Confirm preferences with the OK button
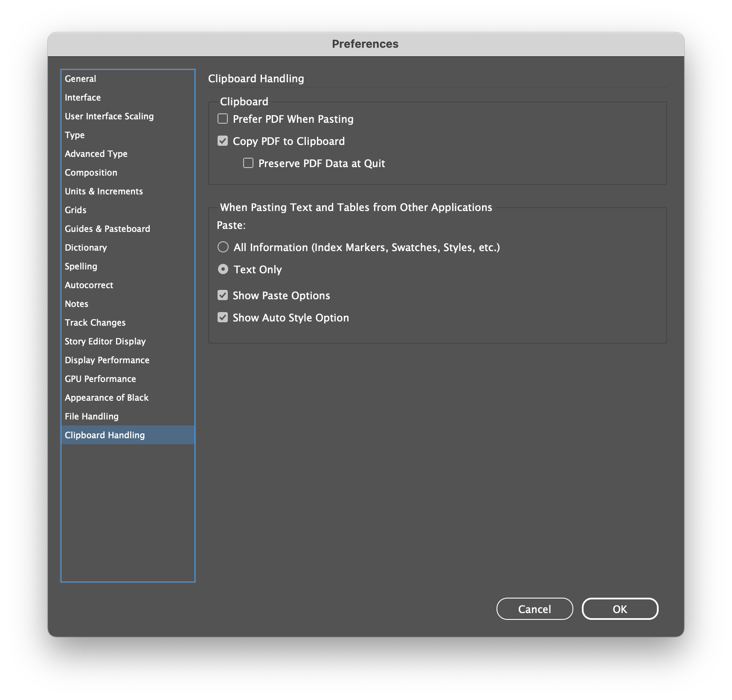 coord(620,609)
